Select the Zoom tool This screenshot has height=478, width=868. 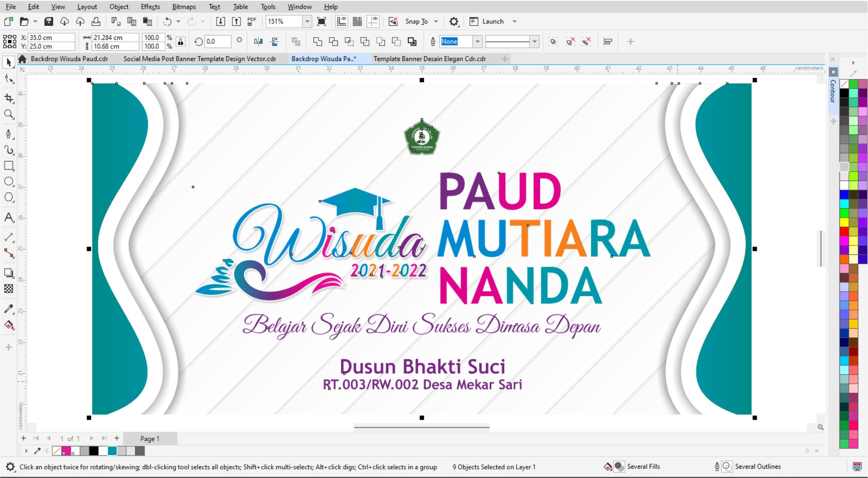pyautogui.click(x=9, y=114)
